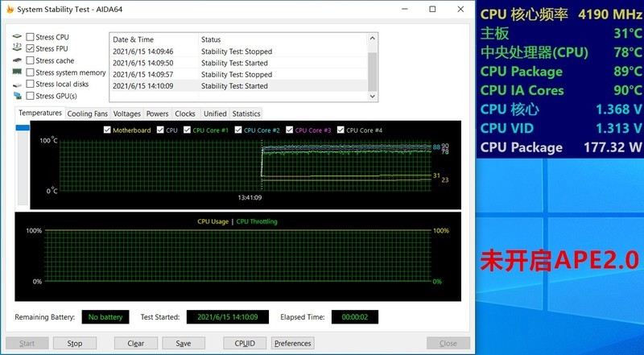Open the Clocks tab
The width and height of the screenshot is (644, 355).
(185, 114)
